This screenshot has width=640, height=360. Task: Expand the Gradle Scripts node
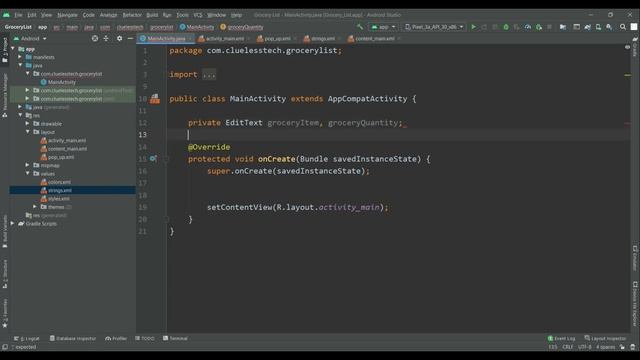(13, 224)
